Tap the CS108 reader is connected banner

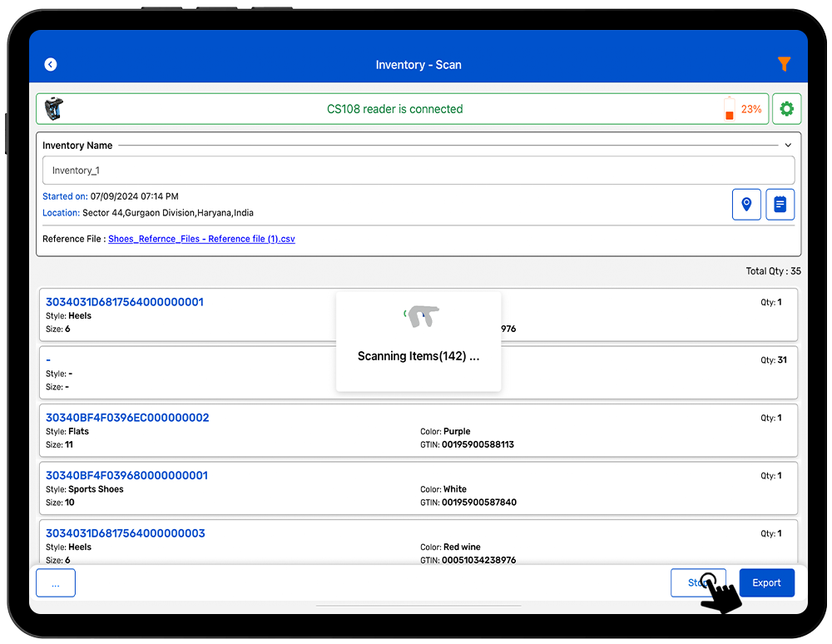(x=394, y=109)
